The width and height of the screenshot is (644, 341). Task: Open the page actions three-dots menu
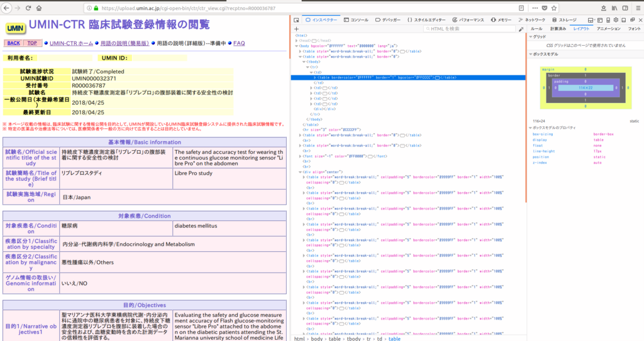535,8
